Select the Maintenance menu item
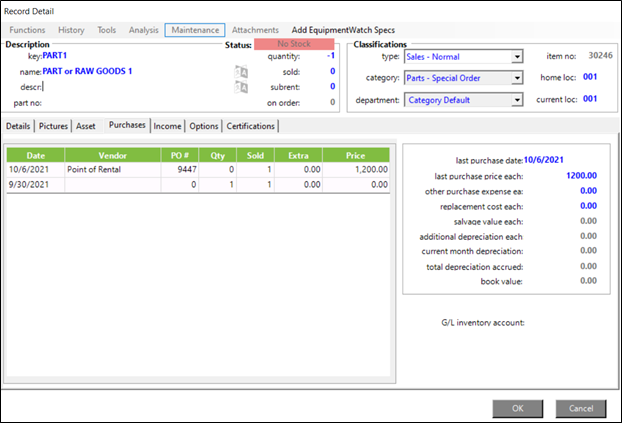622x423 pixels. click(x=195, y=30)
